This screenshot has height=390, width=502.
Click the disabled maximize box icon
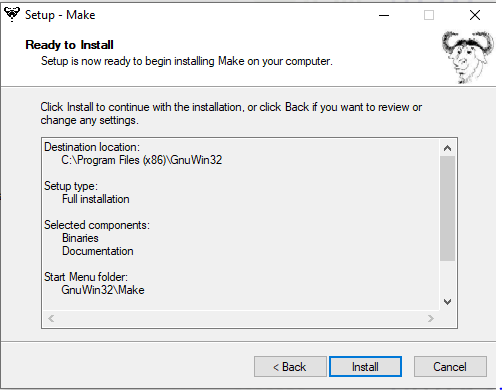coord(429,15)
